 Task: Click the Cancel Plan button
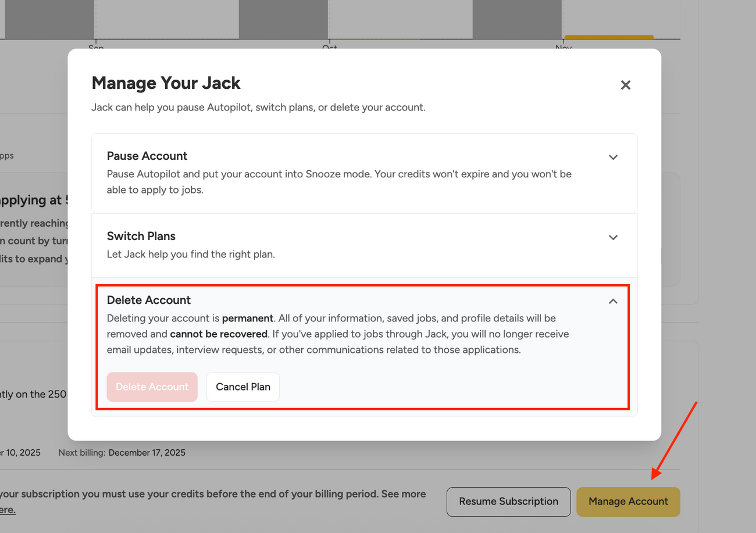click(x=243, y=387)
